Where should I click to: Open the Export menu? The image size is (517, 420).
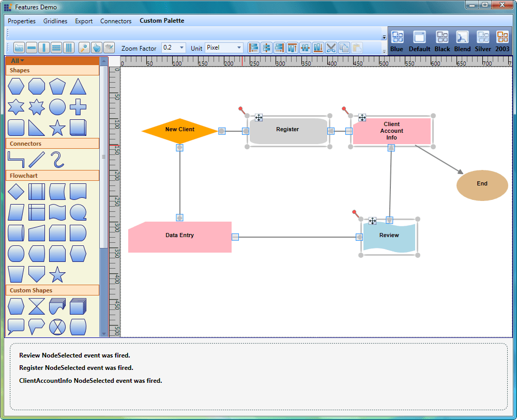click(84, 21)
